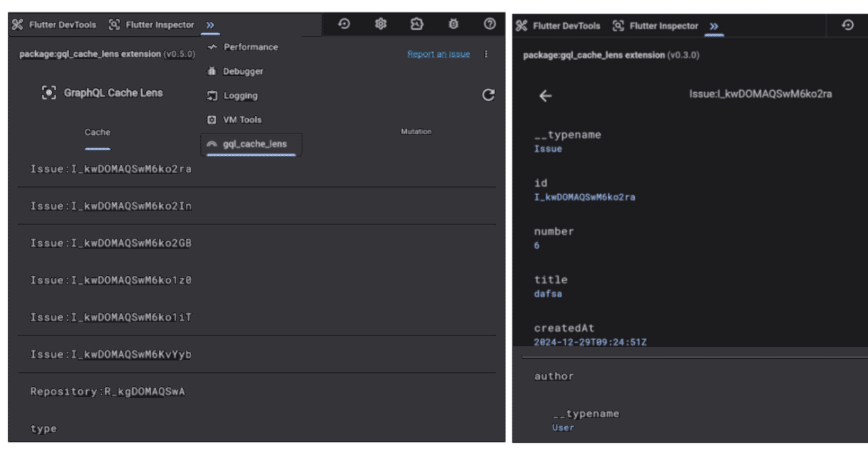This screenshot has height=454, width=868.
Task: Open cache entry Issue:I_kwDOMAQSwM6ko1iT
Action: [x=256, y=317]
